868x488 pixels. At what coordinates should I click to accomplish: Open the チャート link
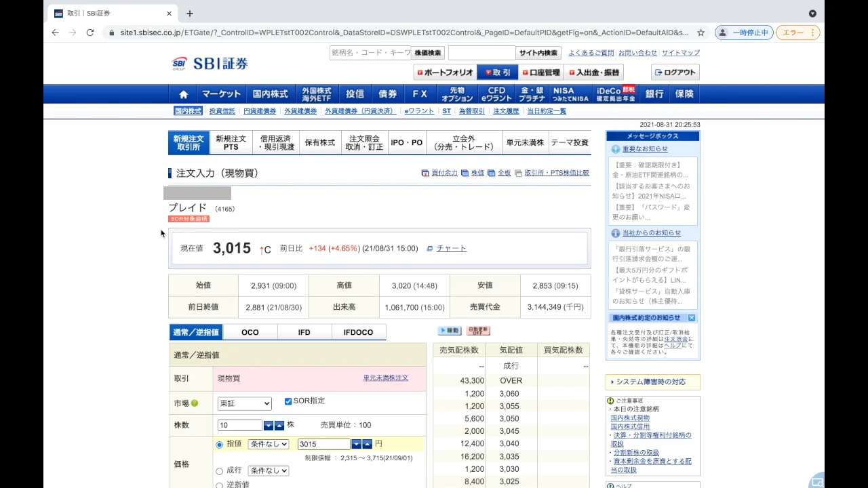[452, 249]
